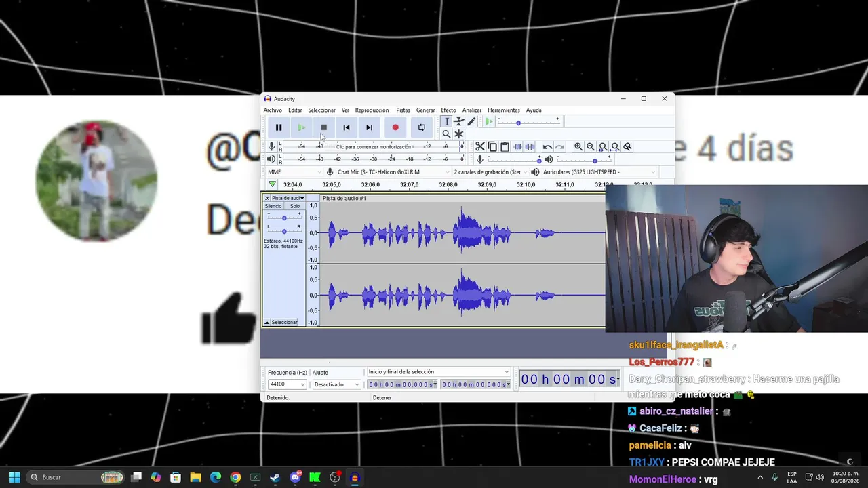Click the playback meter speaker icon
The height and width of the screenshot is (488, 868).
(x=271, y=159)
